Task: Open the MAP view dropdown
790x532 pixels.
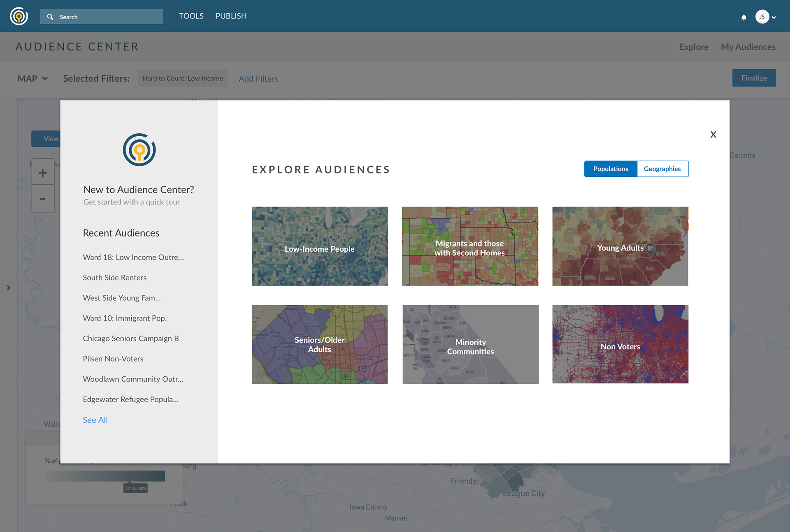Action: point(33,79)
